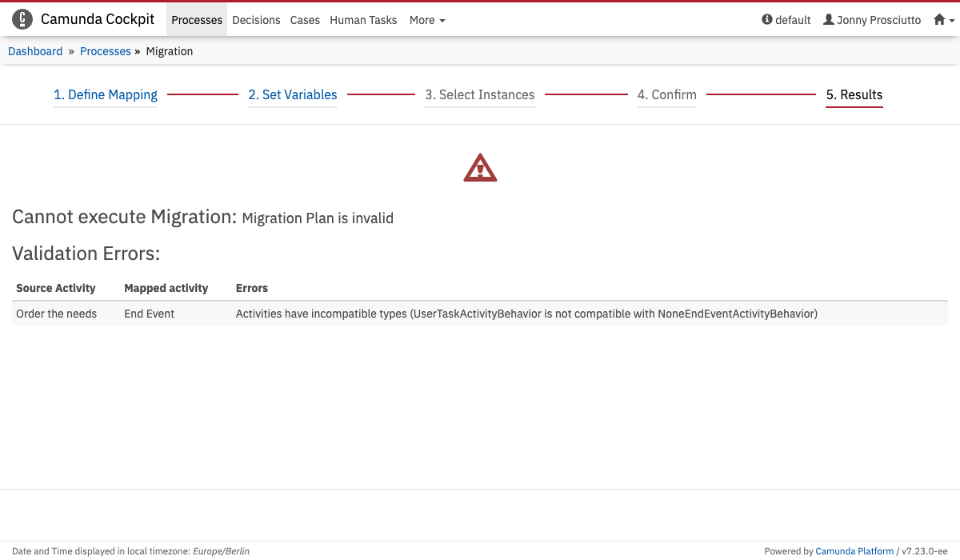Image resolution: width=960 pixels, height=560 pixels.
Task: Open the home icon menu
Action: point(943,20)
